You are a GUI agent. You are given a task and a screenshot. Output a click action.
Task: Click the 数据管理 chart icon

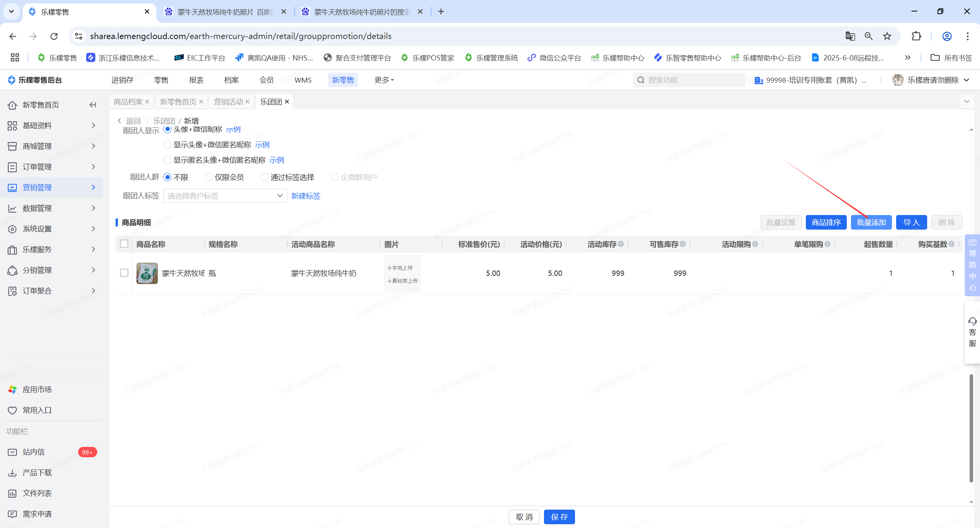click(x=12, y=208)
